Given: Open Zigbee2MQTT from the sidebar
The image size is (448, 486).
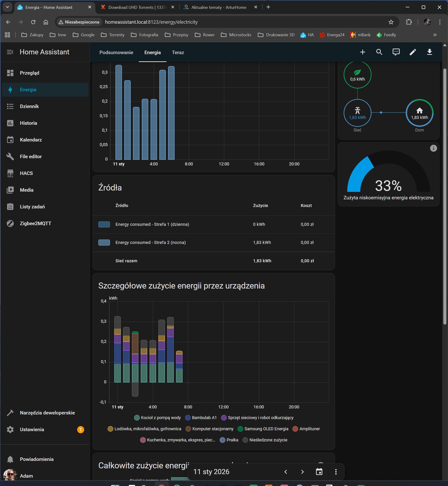Looking at the screenshot, I should click(x=35, y=223).
